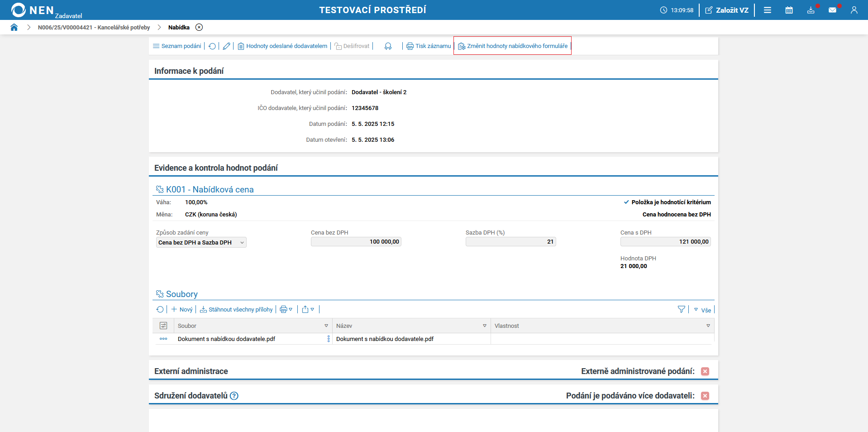The image size is (868, 432).
Task: Close the Nabídka breadcrumb tab
Action: pyautogui.click(x=199, y=27)
